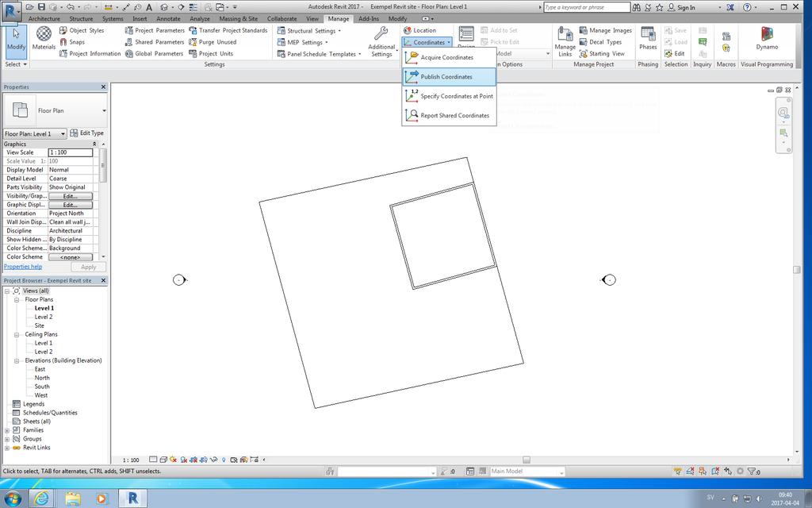Click the Design Options icon
This screenshot has height=508, width=812.
coord(466,34)
